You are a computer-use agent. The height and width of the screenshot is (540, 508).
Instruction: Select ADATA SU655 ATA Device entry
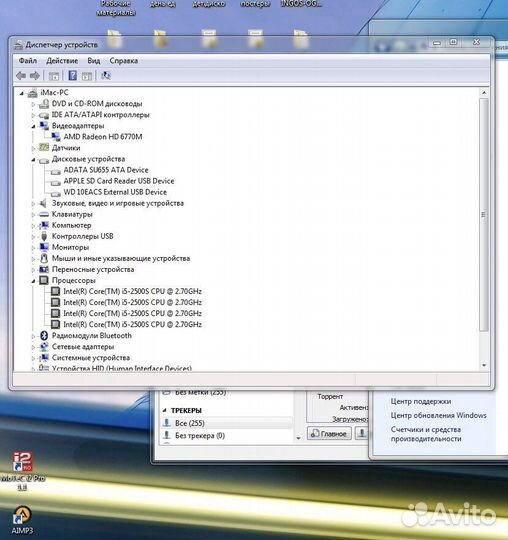point(106,170)
